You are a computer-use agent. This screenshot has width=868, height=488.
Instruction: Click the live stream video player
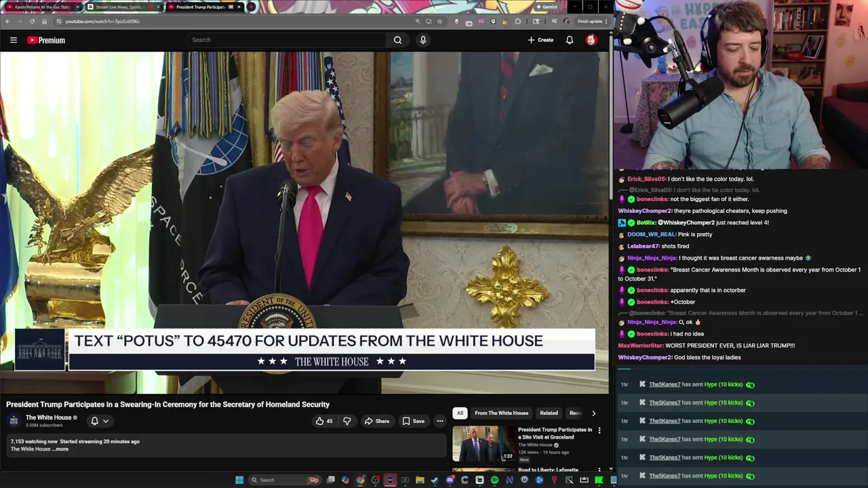[x=304, y=222]
